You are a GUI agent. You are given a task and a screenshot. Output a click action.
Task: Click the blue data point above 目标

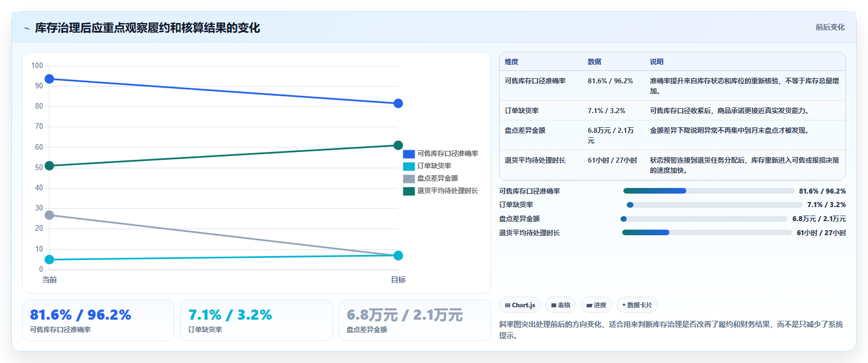tap(398, 104)
